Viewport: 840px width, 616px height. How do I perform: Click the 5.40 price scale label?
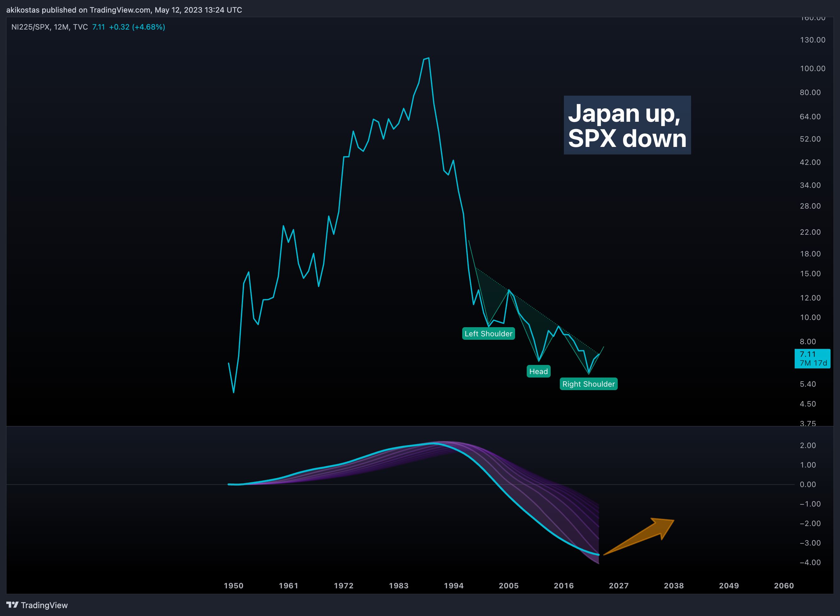tap(808, 384)
